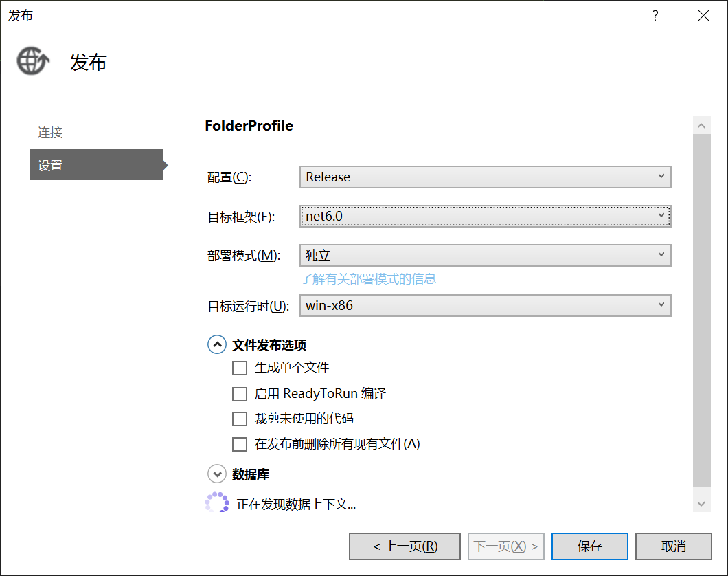Switch to the 连接 step
Screen dimensions: 728x576
tap(50, 133)
